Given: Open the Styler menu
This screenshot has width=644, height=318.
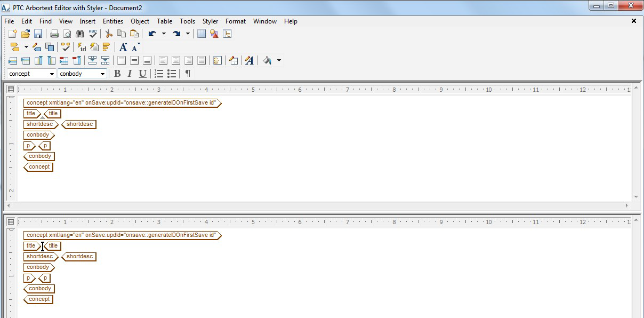Looking at the screenshot, I should [210, 21].
